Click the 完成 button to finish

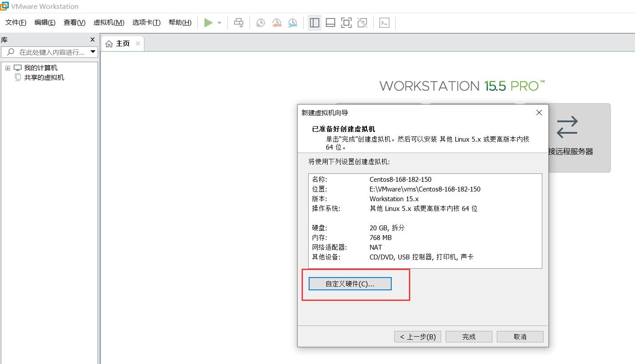point(469,336)
